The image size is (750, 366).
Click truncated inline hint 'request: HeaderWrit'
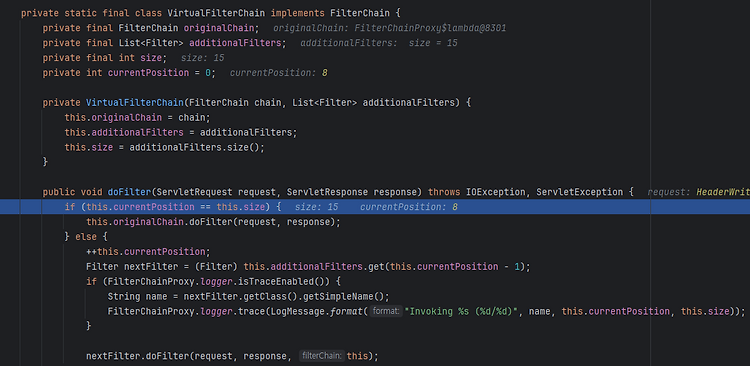(x=698, y=192)
